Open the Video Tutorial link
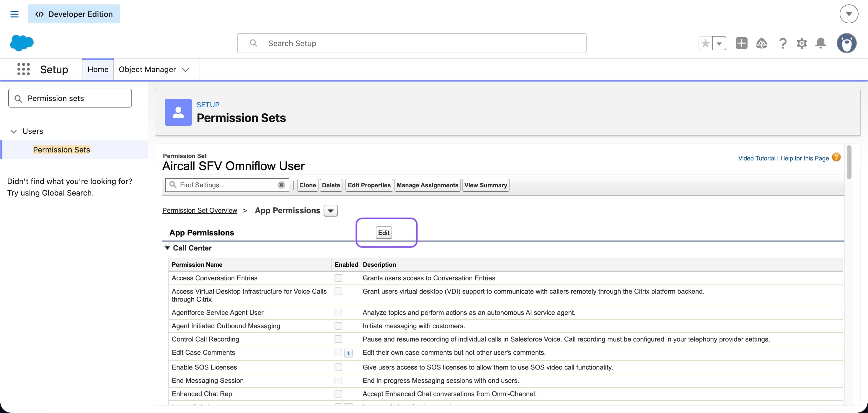 point(757,158)
